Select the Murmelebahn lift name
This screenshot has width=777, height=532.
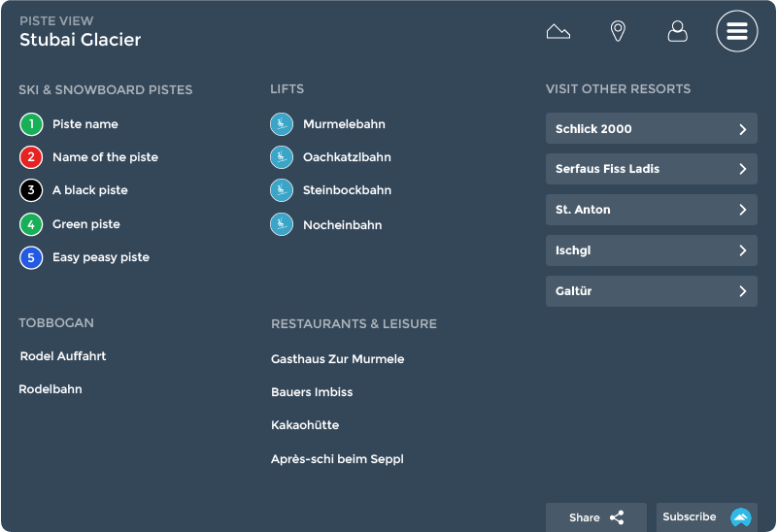344,124
